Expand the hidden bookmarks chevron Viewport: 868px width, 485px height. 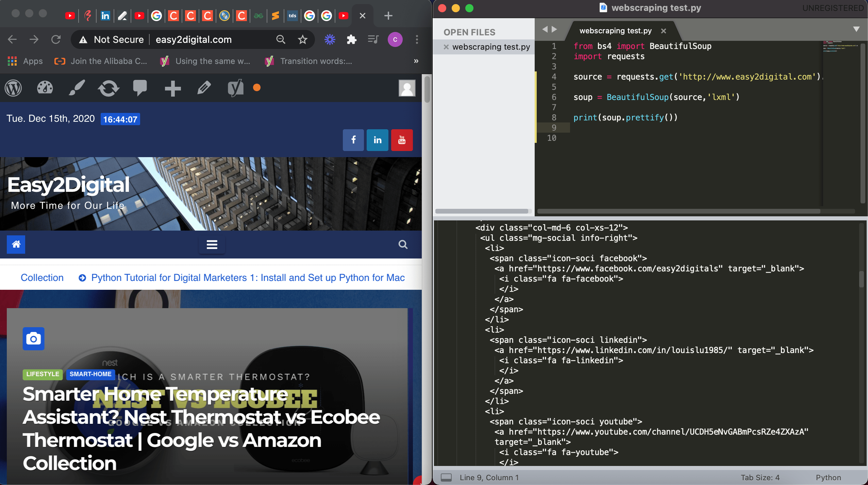click(x=416, y=61)
